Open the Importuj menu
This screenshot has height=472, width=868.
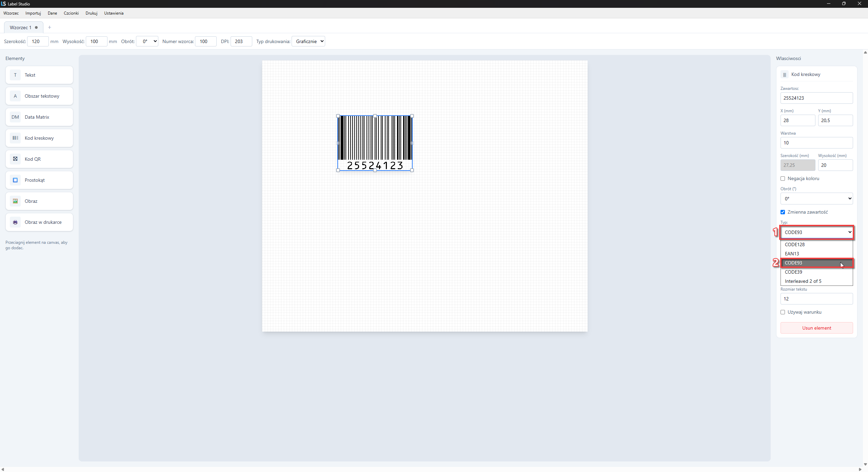[x=33, y=13]
